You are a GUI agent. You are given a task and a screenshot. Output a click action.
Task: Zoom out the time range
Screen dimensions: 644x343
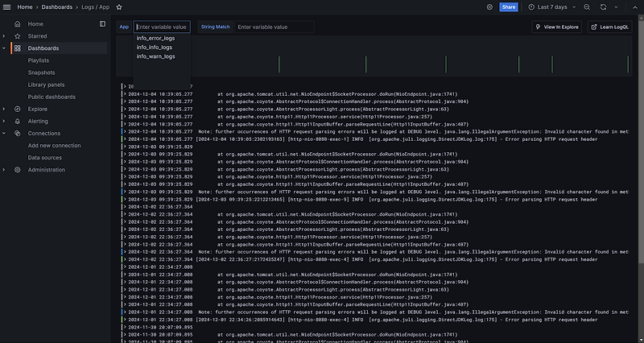(587, 7)
